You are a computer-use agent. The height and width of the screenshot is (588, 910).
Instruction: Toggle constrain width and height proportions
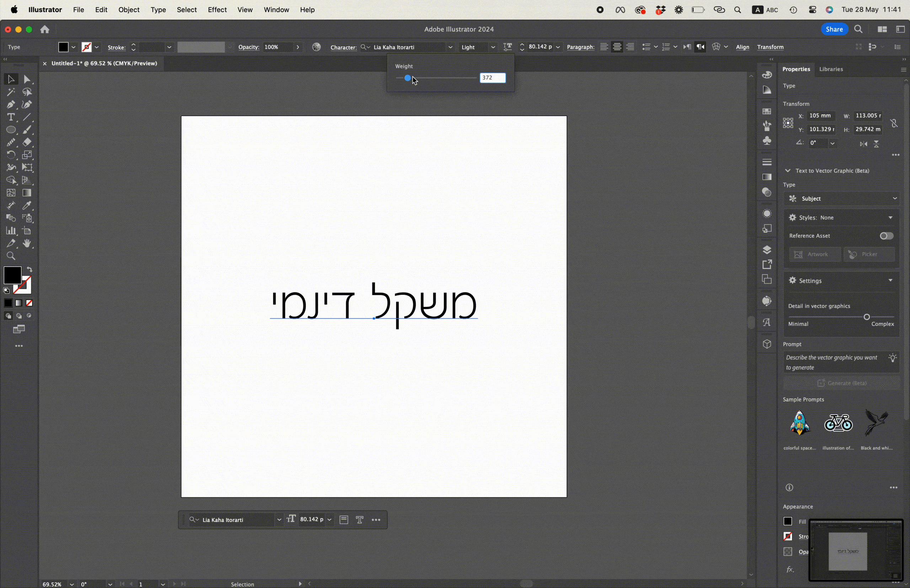tap(894, 123)
